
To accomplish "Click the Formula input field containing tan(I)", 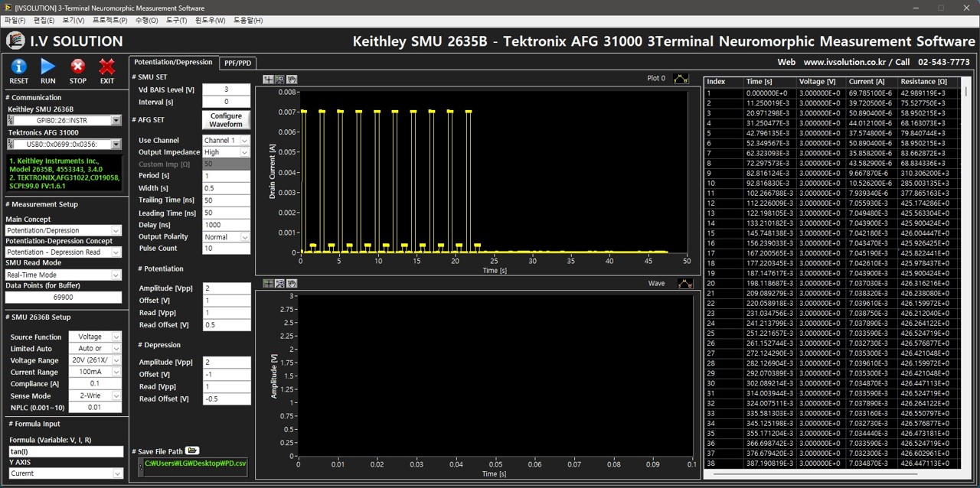I will click(x=66, y=452).
